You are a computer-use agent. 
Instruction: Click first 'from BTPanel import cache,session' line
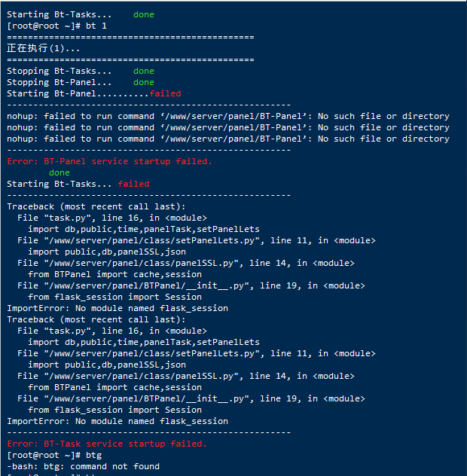[x=114, y=274]
